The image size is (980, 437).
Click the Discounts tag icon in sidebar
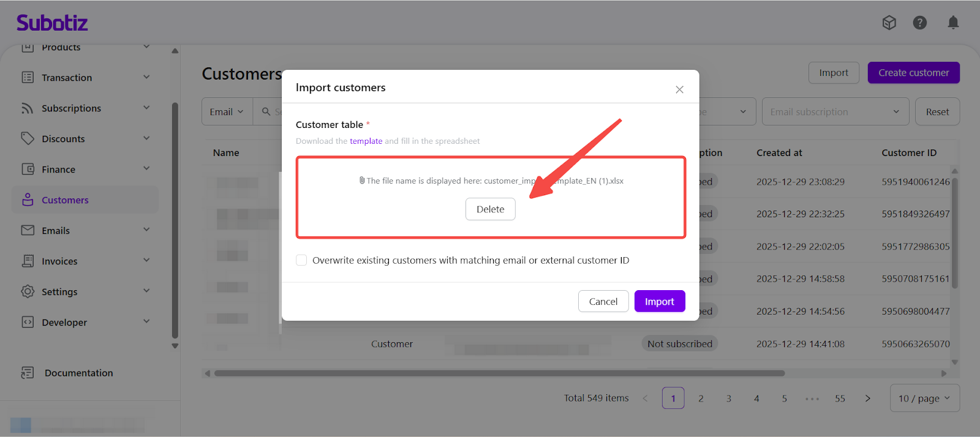coord(28,139)
